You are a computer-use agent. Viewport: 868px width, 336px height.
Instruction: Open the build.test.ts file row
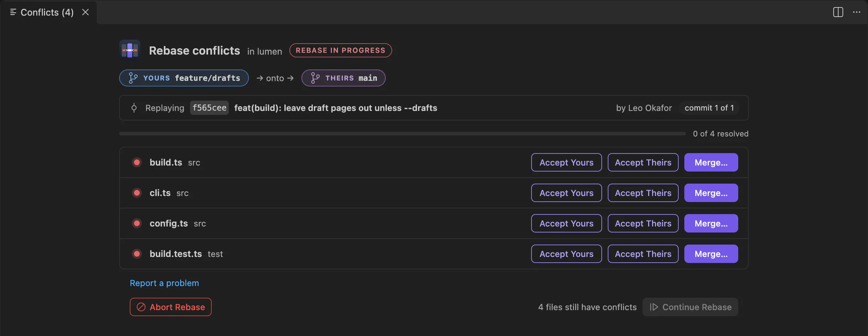coord(434,254)
